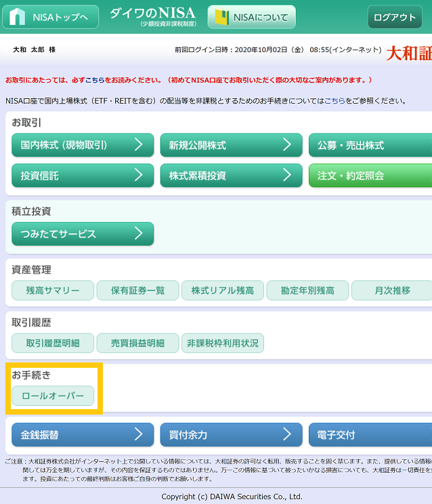Check 非課税枠利用状況
Image resolution: width=432 pixels, height=504 pixels.
[223, 343]
